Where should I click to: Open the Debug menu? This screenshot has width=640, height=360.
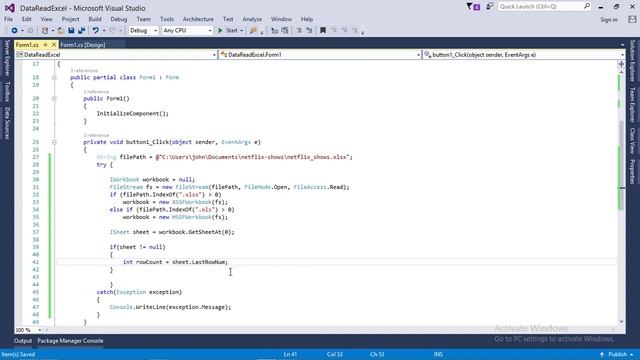(x=118, y=19)
